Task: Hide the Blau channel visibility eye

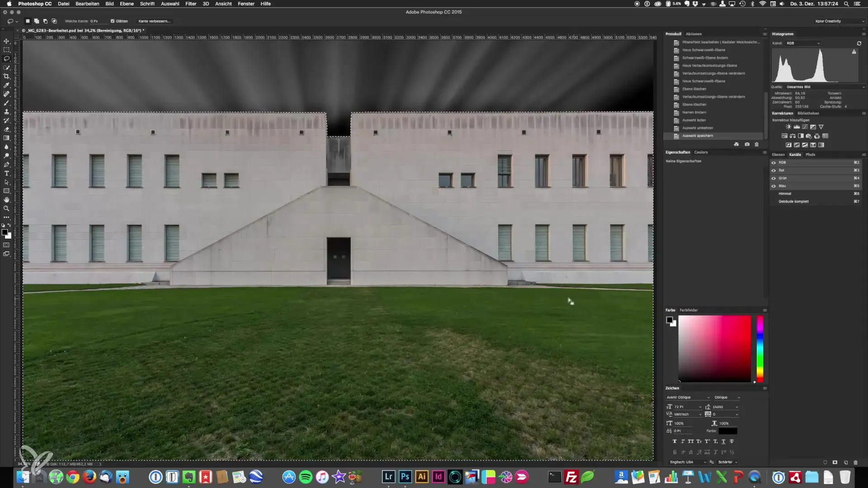Action: tap(774, 186)
